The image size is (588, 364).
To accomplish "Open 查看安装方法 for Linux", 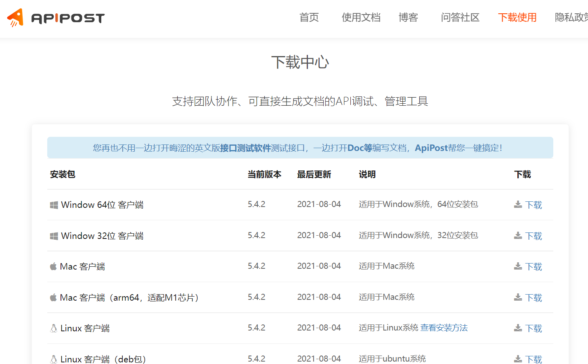I will 444,328.
